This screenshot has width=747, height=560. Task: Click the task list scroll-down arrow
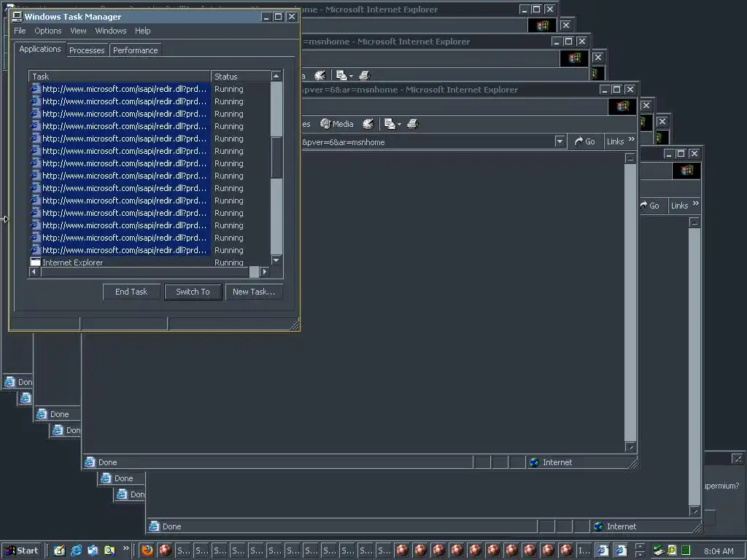point(276,260)
